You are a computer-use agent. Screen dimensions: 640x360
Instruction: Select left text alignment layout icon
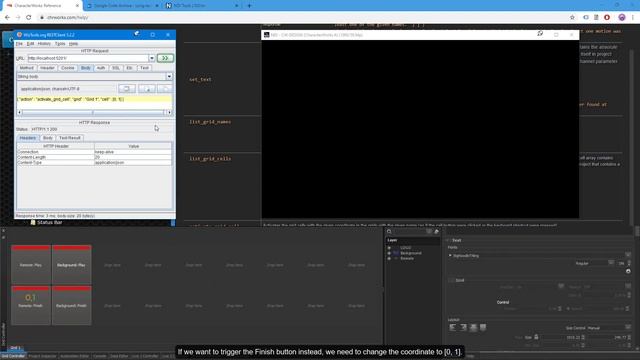pos(453,327)
